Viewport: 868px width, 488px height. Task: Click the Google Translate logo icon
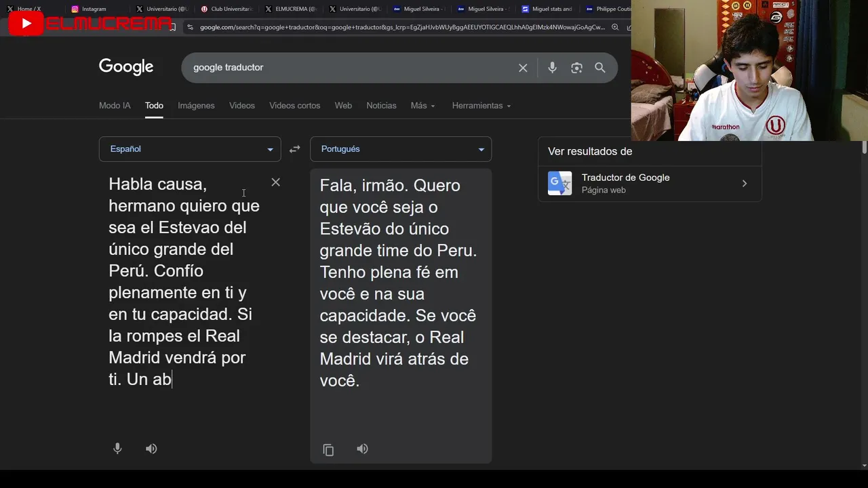[559, 183]
